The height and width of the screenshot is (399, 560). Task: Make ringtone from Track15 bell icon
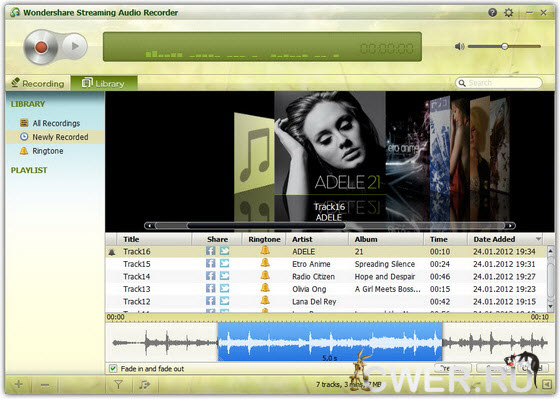(x=265, y=263)
